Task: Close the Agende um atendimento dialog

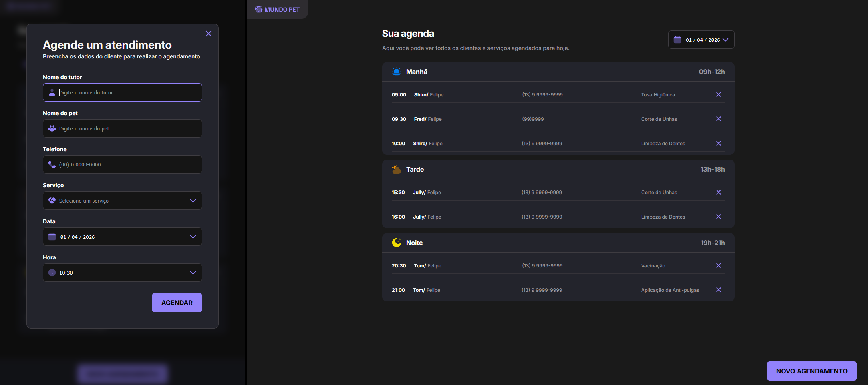Action: coord(208,34)
